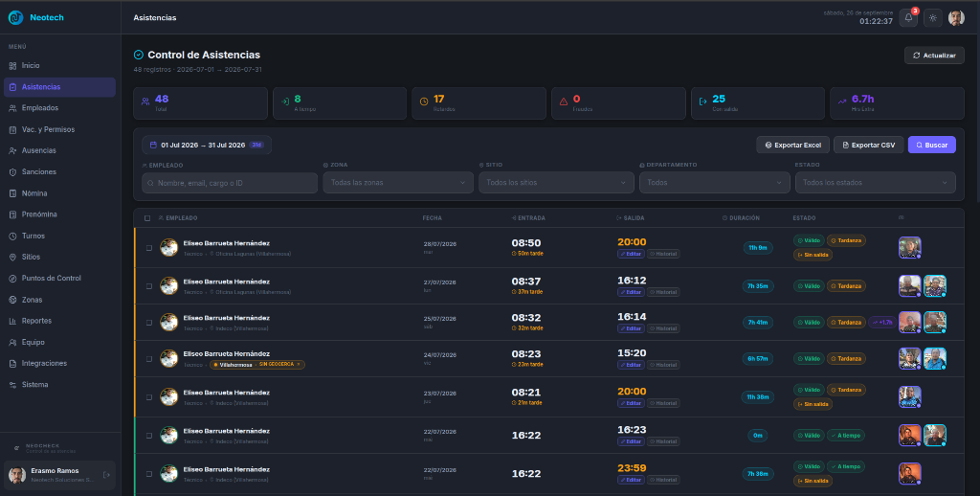The width and height of the screenshot is (980, 496).
Task: Click the 6.7h Hrs Extra stat card
Action: 897,103
